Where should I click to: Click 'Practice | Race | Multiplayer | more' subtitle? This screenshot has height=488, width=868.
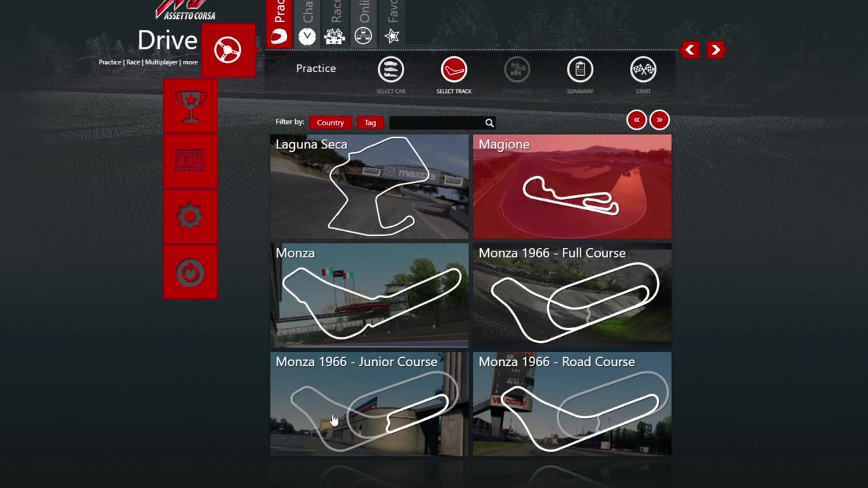pos(149,62)
